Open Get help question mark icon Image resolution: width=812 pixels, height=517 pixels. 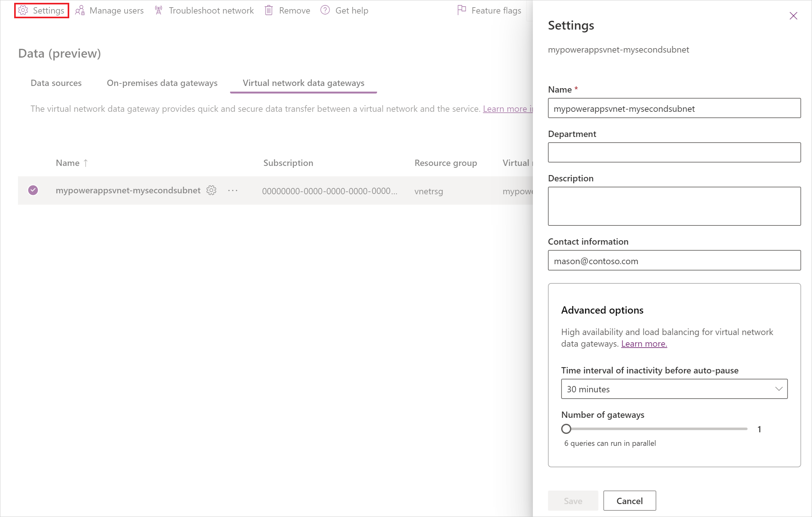325,10
